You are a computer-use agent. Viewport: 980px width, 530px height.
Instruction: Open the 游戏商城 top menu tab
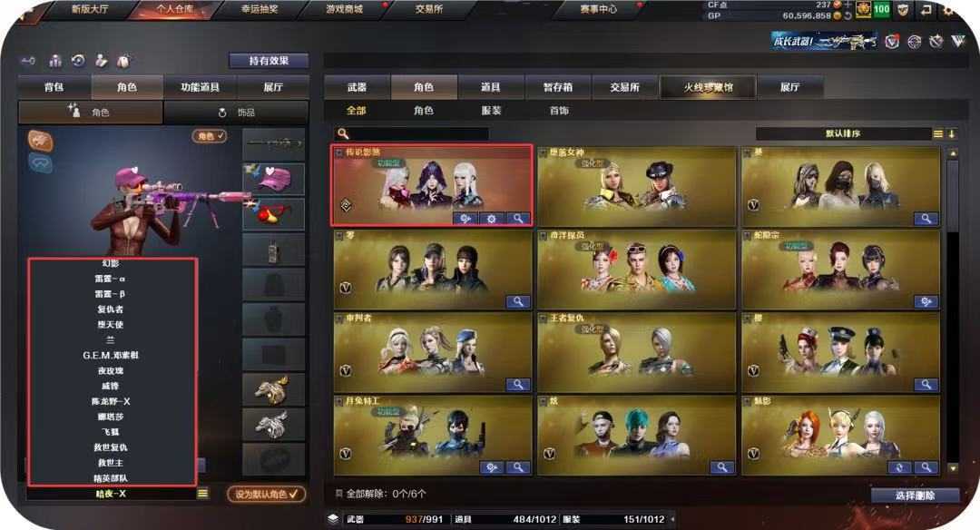tap(345, 9)
